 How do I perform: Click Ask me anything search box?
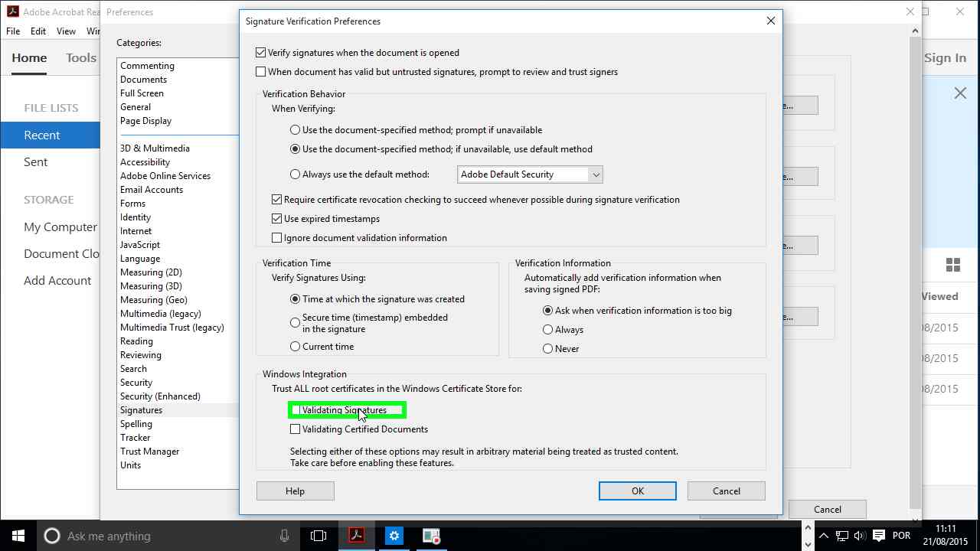coord(167,536)
